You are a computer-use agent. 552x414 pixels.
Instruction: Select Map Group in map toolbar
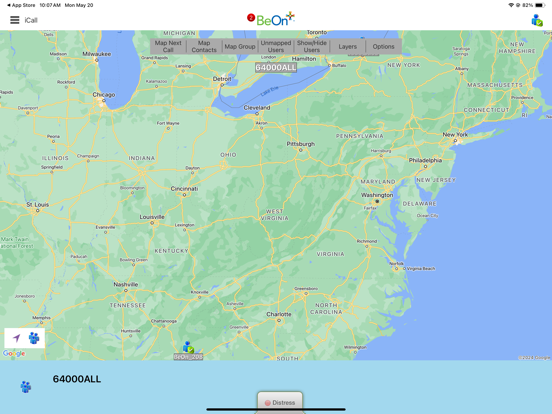coord(240,46)
